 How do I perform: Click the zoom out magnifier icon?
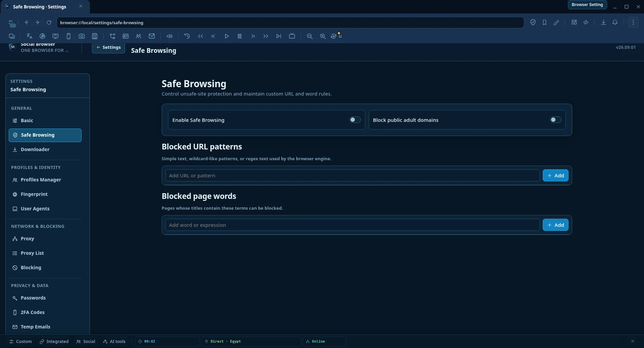[310, 36]
